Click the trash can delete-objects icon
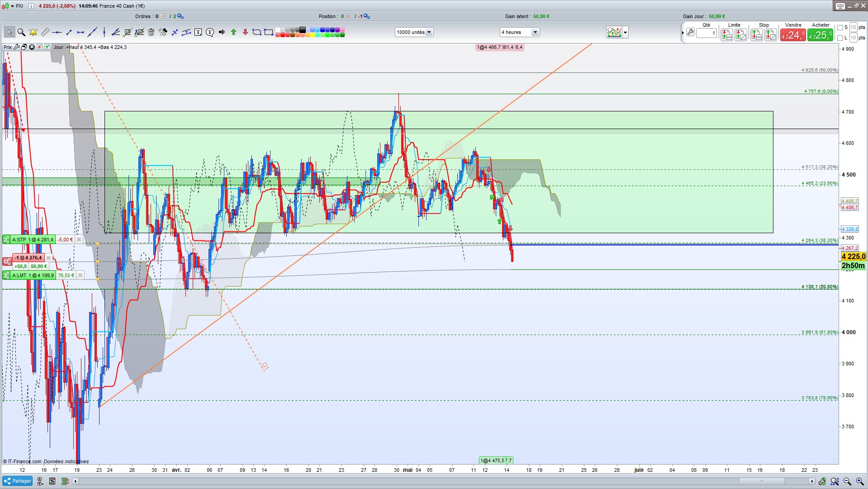This screenshot has width=868, height=489. click(151, 32)
